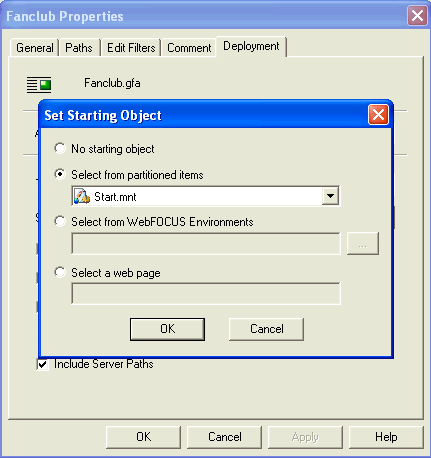The height and width of the screenshot is (458, 431).
Task: Select the Deployment tab
Action: coord(251,46)
